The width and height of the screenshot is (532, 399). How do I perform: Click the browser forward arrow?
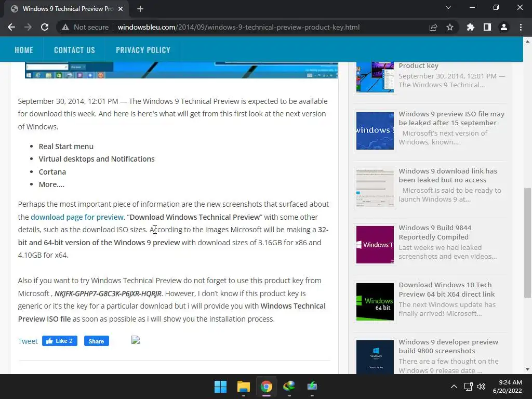click(x=28, y=27)
